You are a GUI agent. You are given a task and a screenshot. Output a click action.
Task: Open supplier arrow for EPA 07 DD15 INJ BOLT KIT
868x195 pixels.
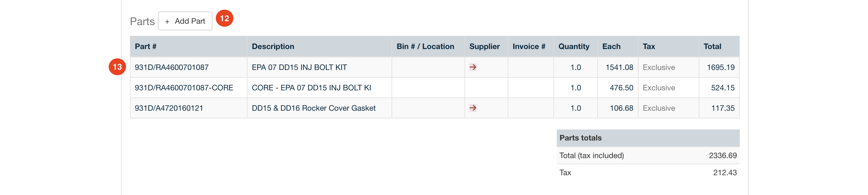pyautogui.click(x=473, y=67)
